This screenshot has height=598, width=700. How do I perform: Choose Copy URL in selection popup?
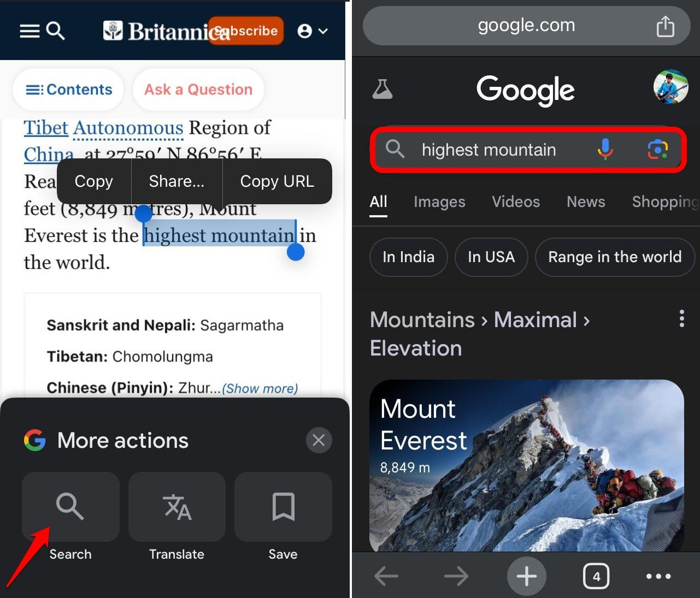277,181
